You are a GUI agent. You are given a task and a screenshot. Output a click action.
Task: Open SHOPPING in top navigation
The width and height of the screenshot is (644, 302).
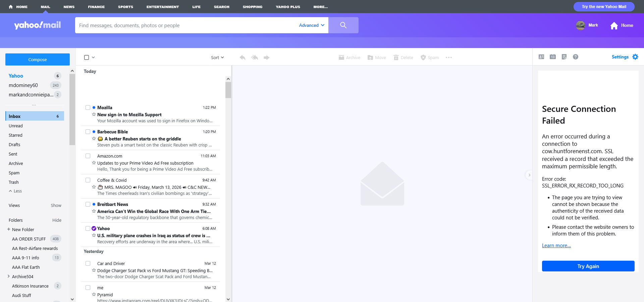tap(253, 7)
